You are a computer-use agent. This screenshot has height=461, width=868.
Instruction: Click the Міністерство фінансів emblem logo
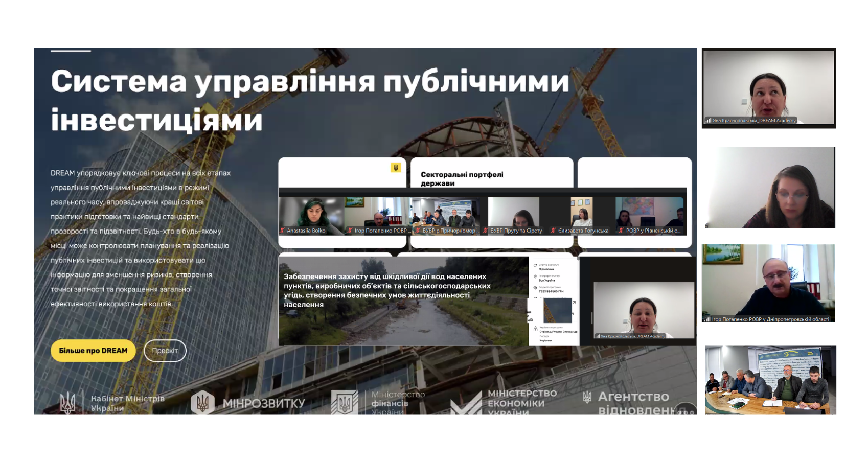[x=345, y=402]
